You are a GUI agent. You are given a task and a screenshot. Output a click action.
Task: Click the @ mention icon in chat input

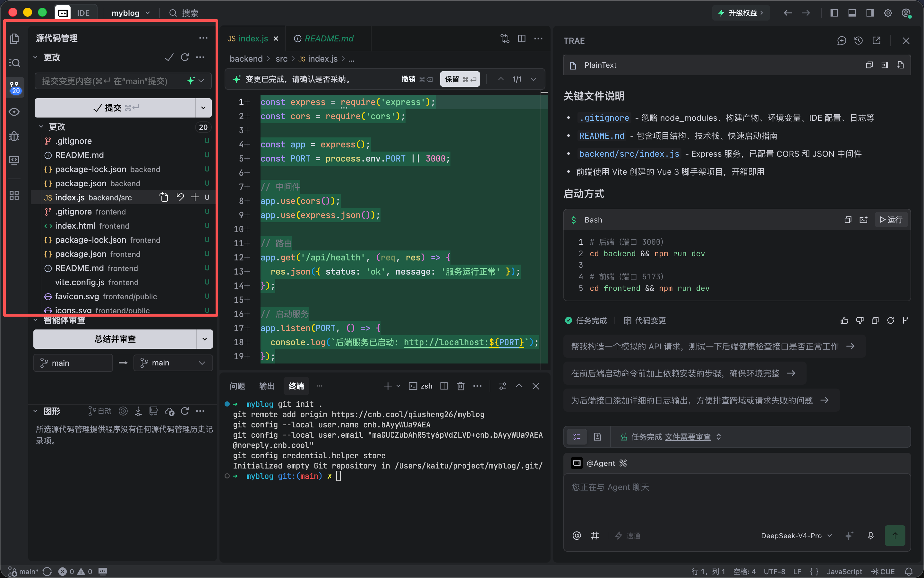(x=577, y=536)
